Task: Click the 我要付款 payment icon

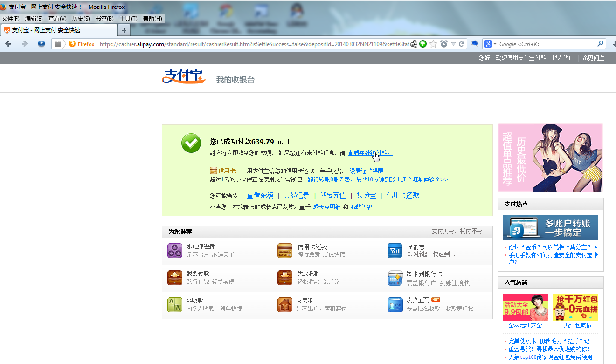Action: (x=175, y=278)
